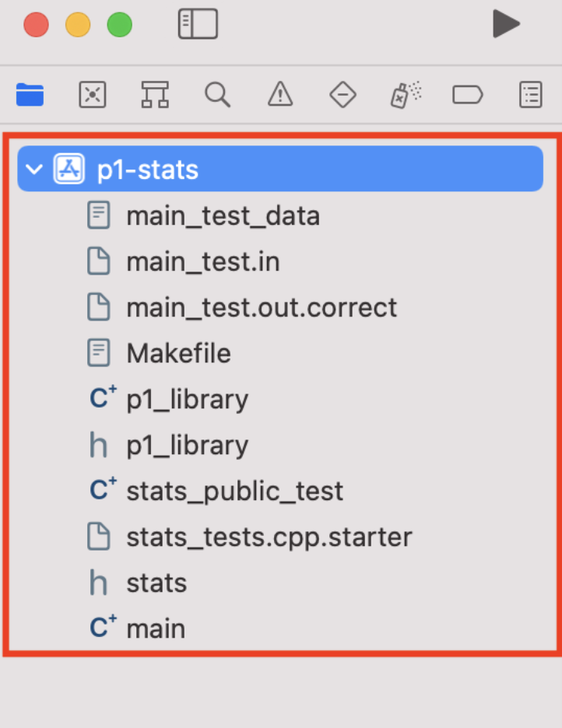Open the Makefile
Viewport: 562px width, 728px height.
point(178,353)
